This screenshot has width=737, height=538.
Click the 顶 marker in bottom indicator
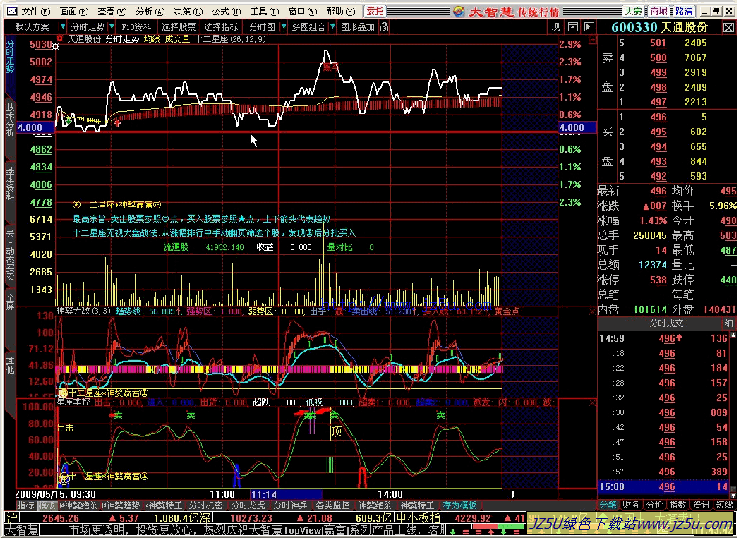coord(335,431)
